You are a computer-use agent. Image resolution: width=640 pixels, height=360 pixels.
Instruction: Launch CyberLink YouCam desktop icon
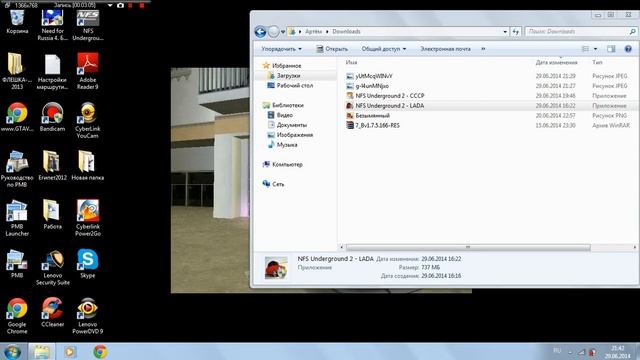(x=87, y=120)
